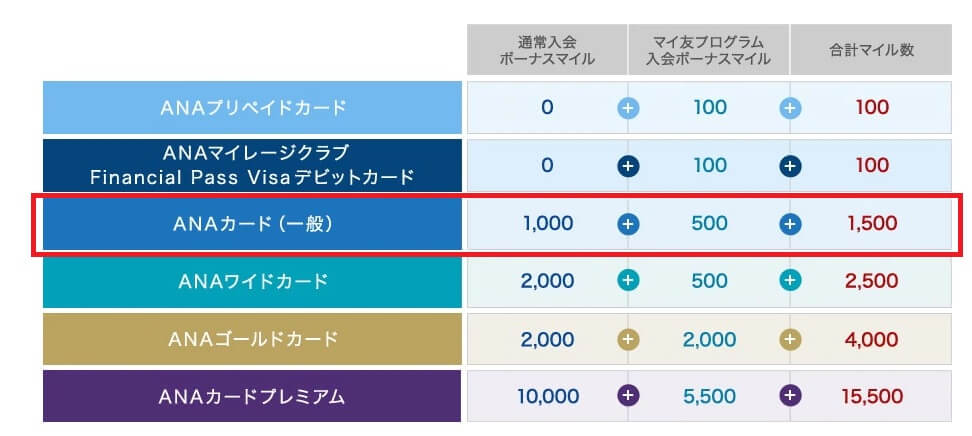Click the teal ANAワイドカード label
This screenshot has width=972, height=436.
253,281
